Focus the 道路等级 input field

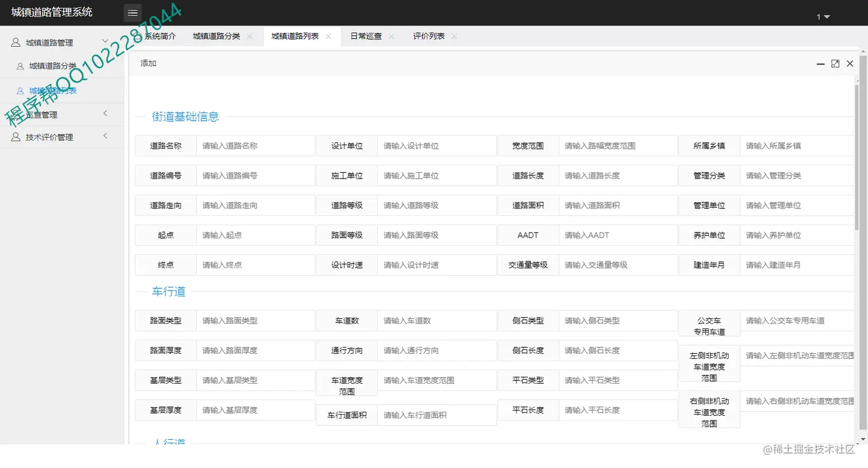437,206
